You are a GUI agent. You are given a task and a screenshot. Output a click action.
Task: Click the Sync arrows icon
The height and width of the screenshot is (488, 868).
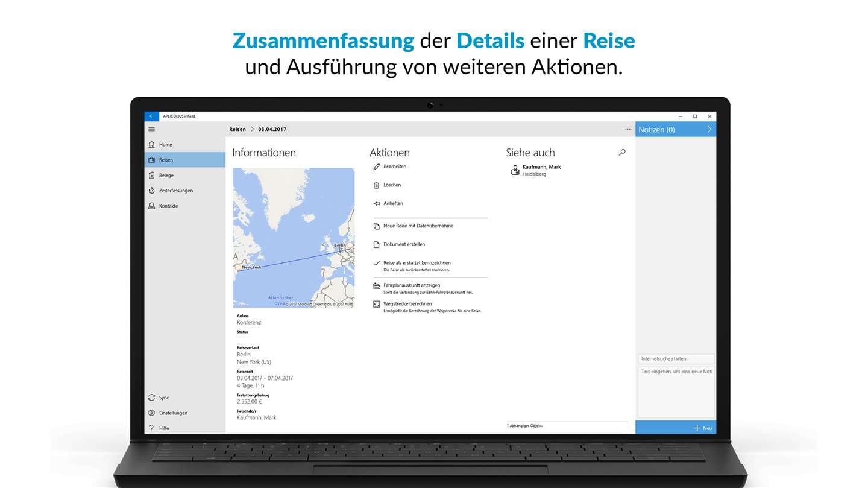point(151,398)
